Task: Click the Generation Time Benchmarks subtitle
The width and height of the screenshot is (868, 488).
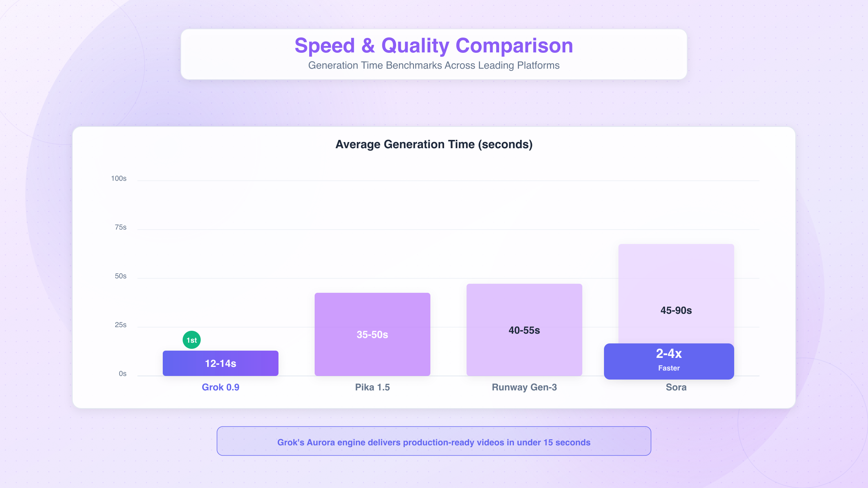Action: click(x=434, y=65)
